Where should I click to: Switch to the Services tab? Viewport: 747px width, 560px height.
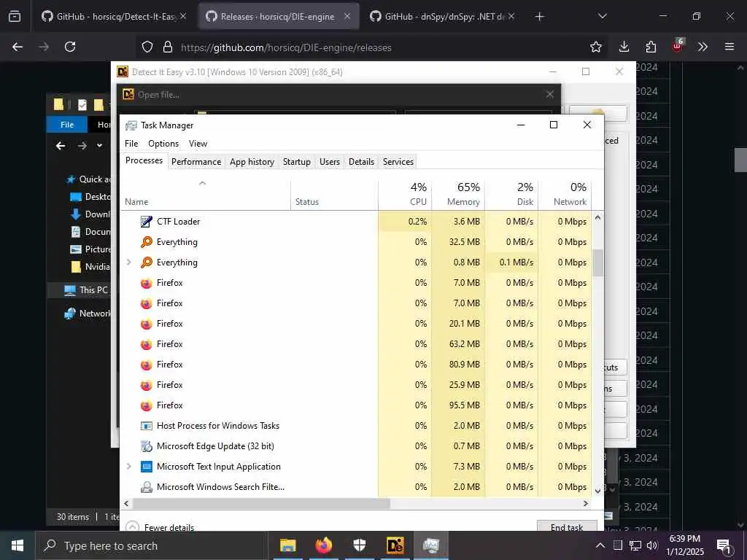(398, 162)
